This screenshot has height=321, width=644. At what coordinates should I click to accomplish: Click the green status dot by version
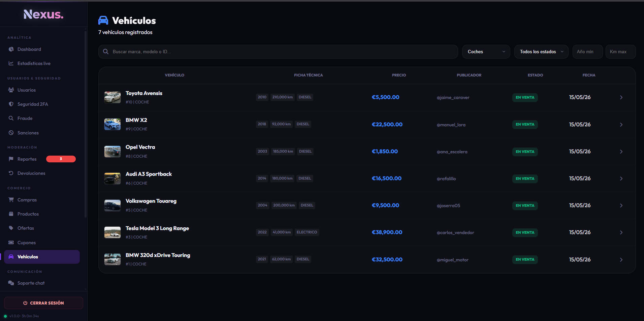5,316
